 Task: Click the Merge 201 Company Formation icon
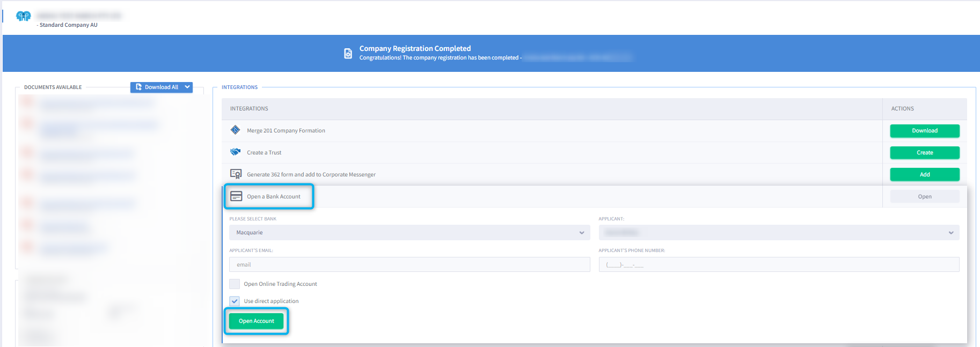point(235,130)
